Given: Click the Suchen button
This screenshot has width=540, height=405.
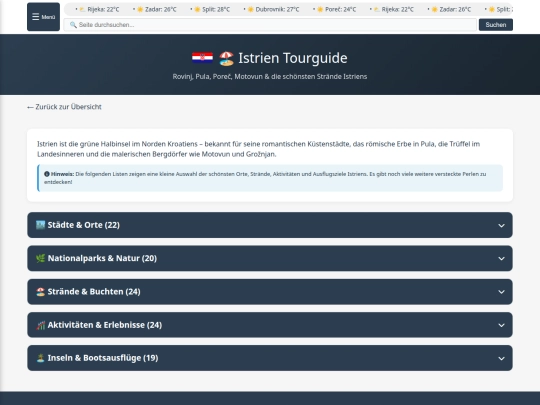Looking at the screenshot, I should [496, 25].
